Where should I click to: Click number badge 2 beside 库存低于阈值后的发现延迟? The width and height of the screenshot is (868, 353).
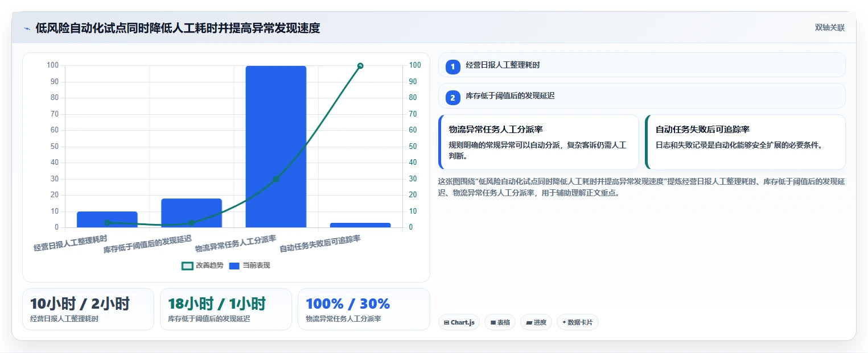(x=452, y=98)
